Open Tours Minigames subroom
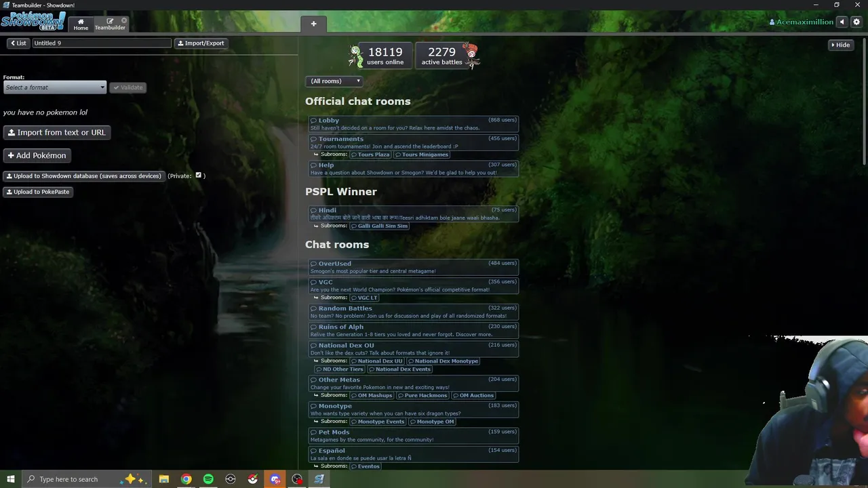Screen dimensions: 868x488 click(422, 155)
